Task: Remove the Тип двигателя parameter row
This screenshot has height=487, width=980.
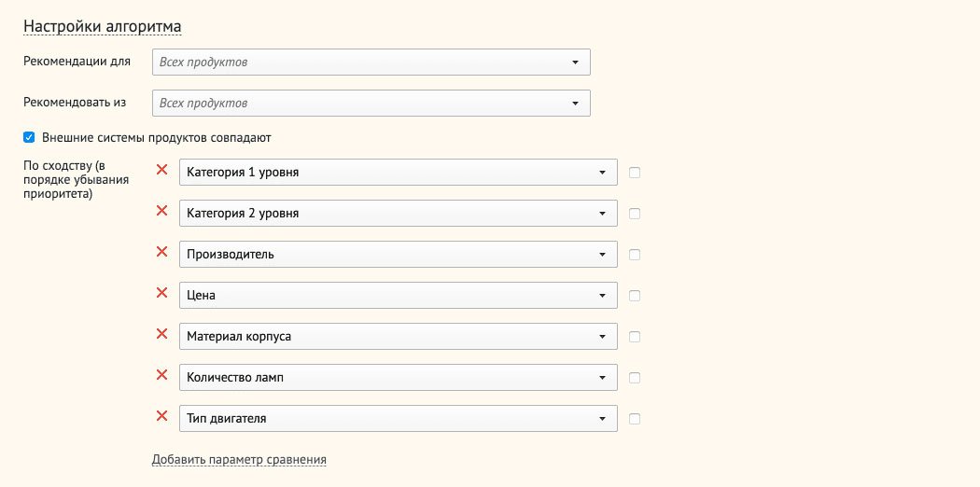Action: (161, 416)
